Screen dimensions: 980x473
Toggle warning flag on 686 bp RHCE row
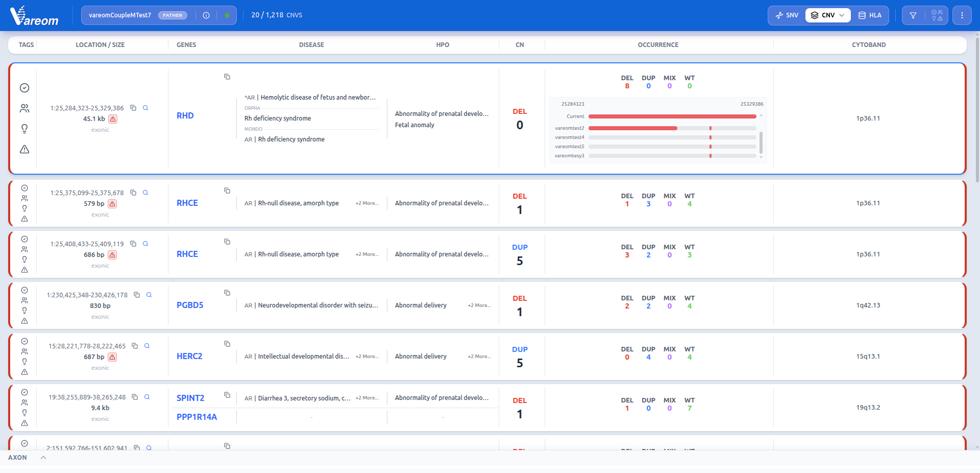pyautogui.click(x=24, y=270)
